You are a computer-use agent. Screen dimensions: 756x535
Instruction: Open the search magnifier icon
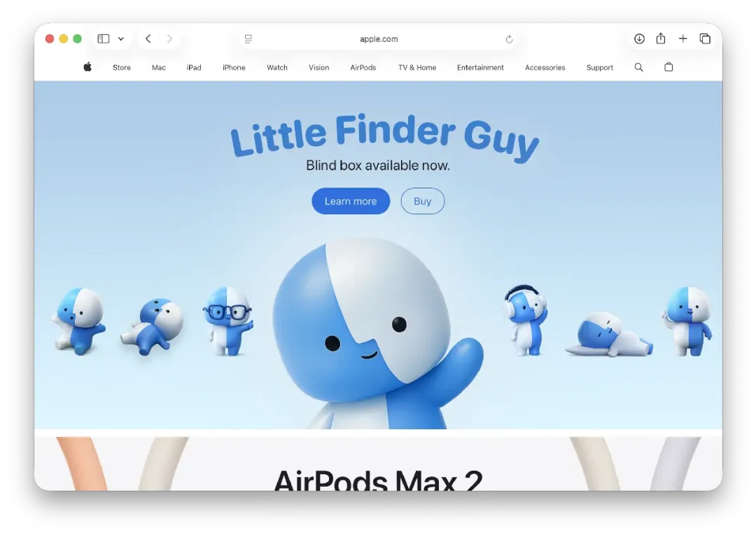tap(638, 67)
